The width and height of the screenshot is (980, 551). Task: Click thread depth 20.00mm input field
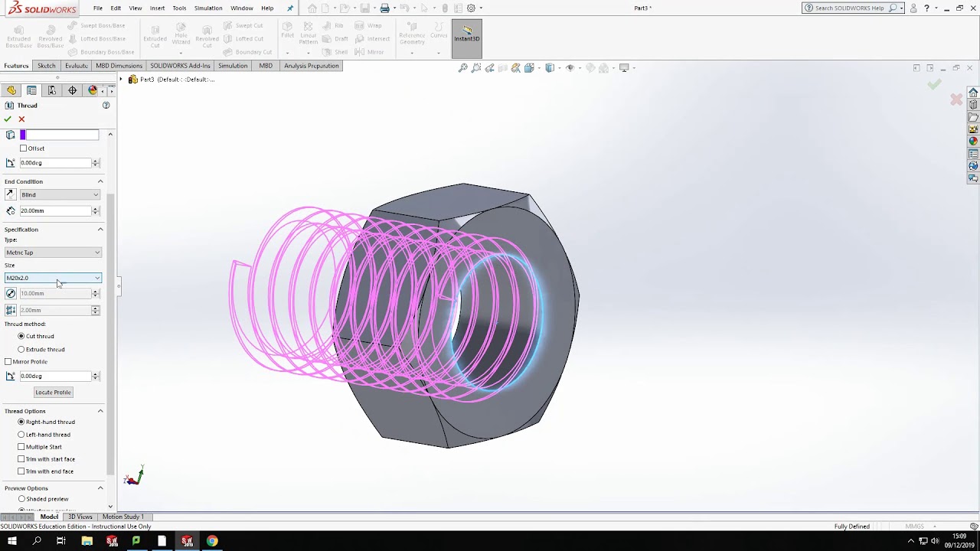click(55, 210)
